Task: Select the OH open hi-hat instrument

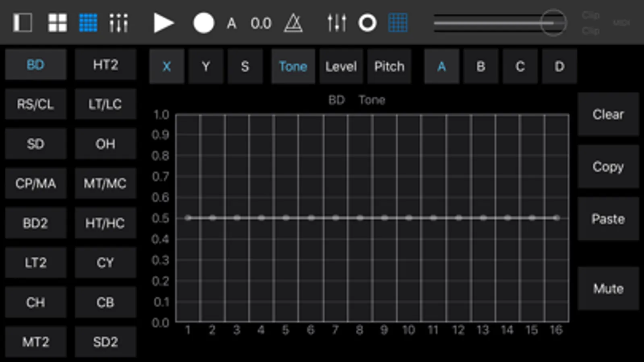Action: tap(106, 144)
